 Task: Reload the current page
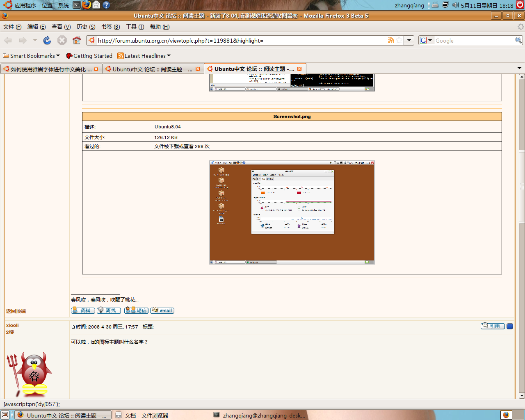coord(47,40)
